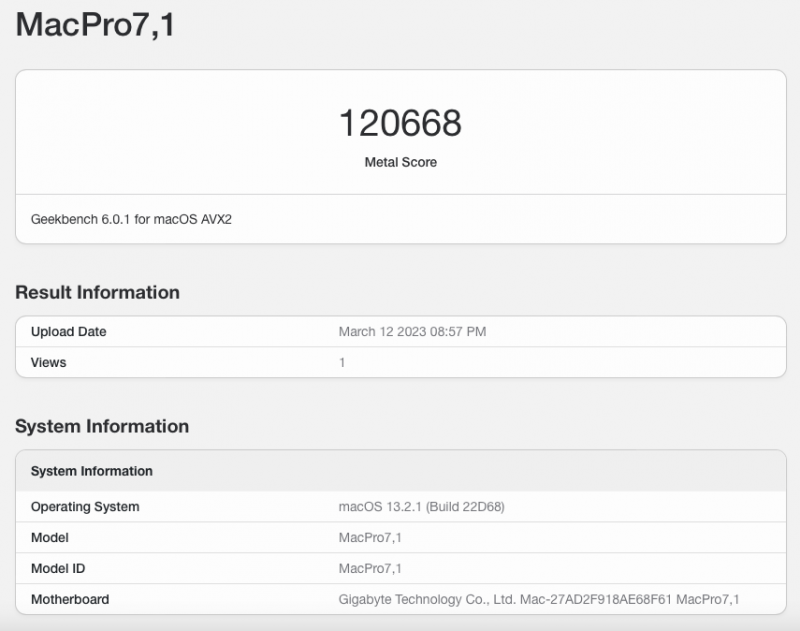Click the 120668 score number

[400, 123]
